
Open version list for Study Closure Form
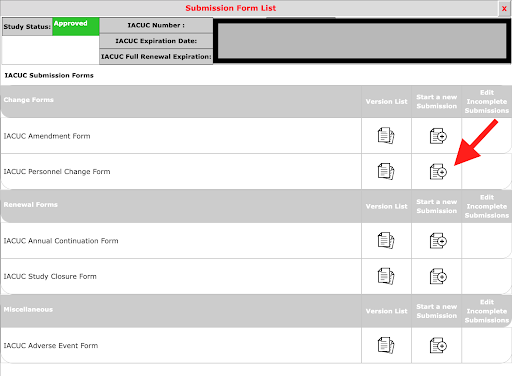(386, 276)
